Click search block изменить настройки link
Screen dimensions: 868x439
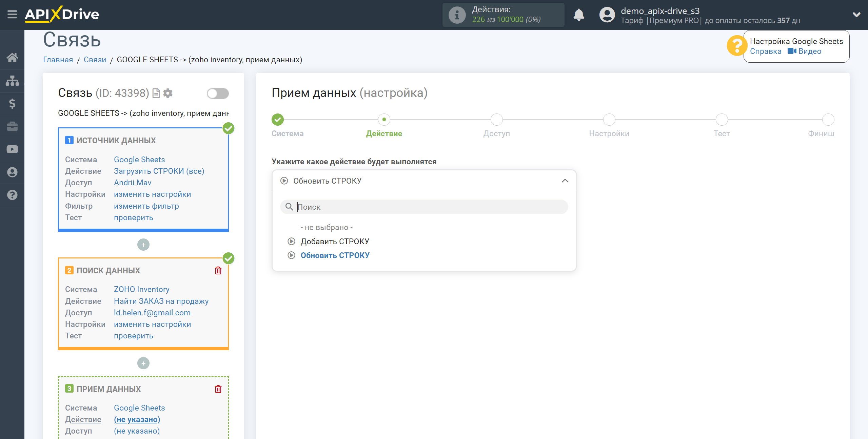coord(153,324)
